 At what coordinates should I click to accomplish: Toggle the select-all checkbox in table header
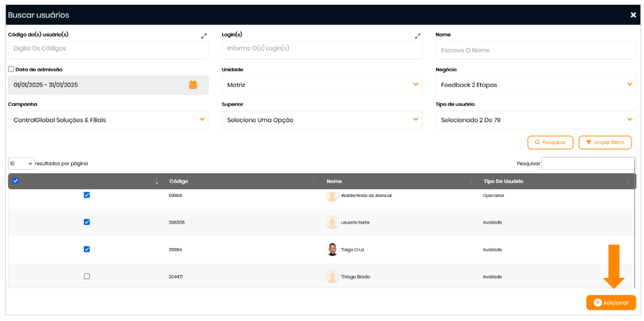coord(16,181)
